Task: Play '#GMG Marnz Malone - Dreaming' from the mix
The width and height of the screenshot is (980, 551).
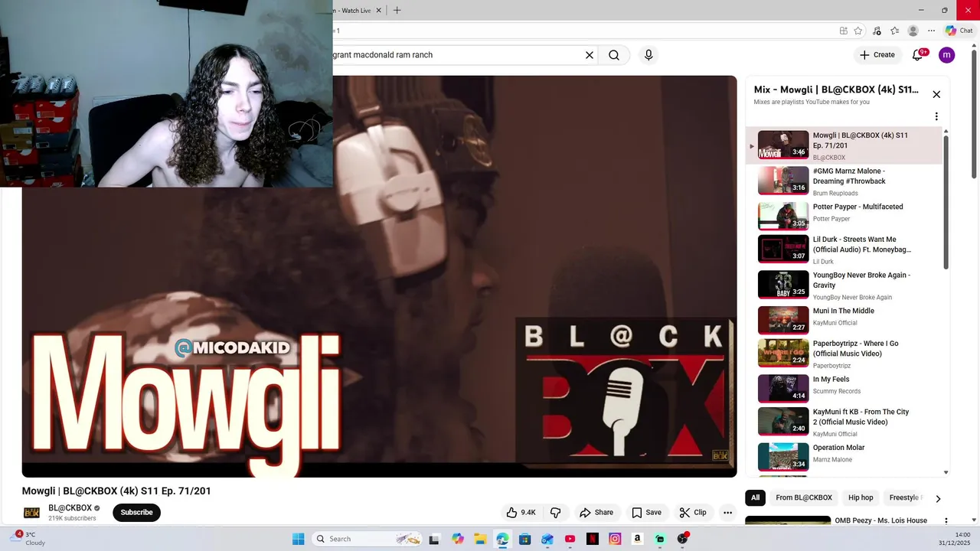Action: coord(844,181)
